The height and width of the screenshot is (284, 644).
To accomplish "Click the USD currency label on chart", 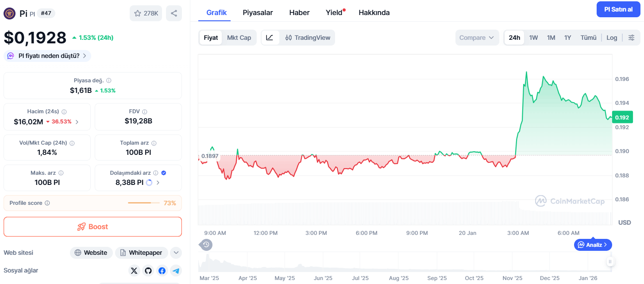I will tap(625, 223).
